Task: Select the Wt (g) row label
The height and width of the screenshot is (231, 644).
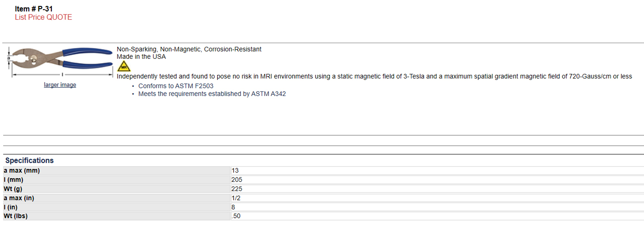Action: (x=116, y=189)
